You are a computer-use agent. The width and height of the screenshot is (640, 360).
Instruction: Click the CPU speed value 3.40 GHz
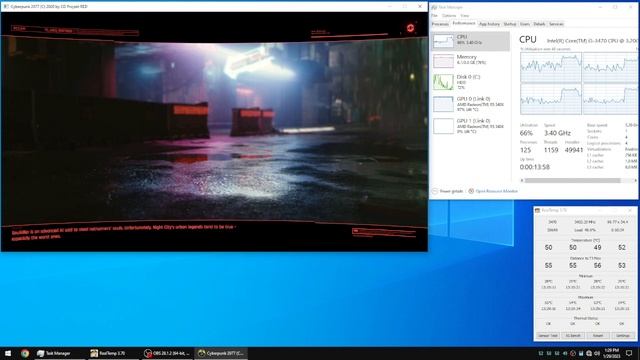pos(557,133)
